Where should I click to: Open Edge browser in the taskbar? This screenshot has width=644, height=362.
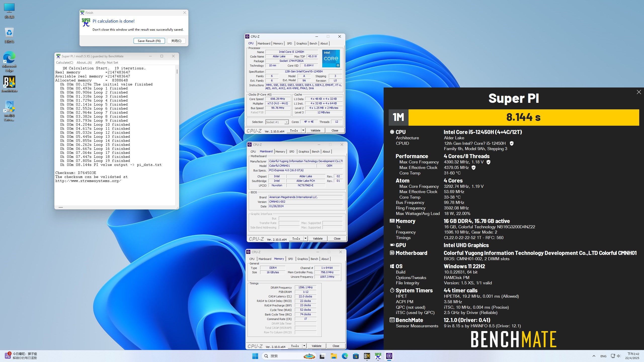coord(345,356)
